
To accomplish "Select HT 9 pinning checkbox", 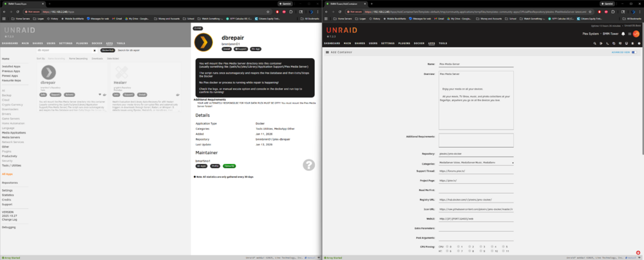I will click(480, 250).
